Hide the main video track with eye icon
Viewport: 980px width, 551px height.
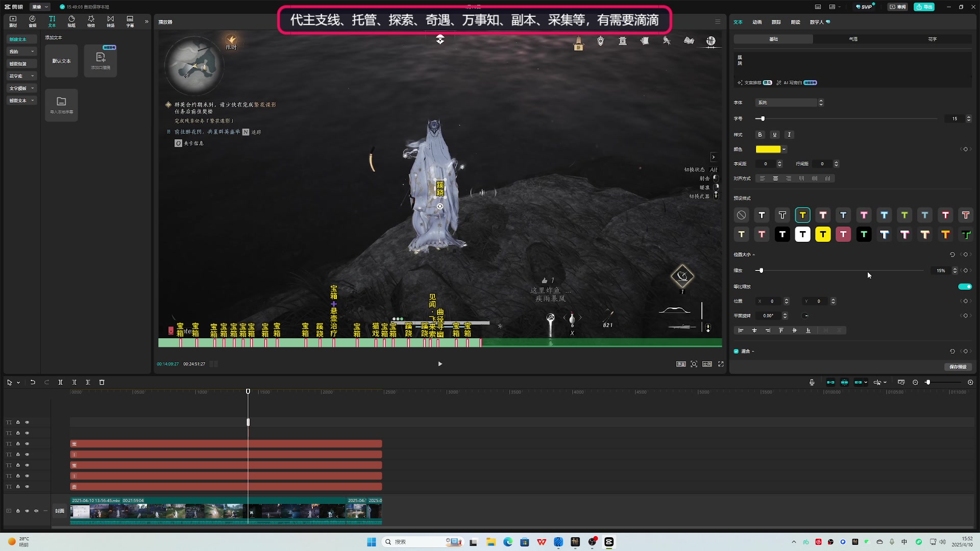coord(27,511)
